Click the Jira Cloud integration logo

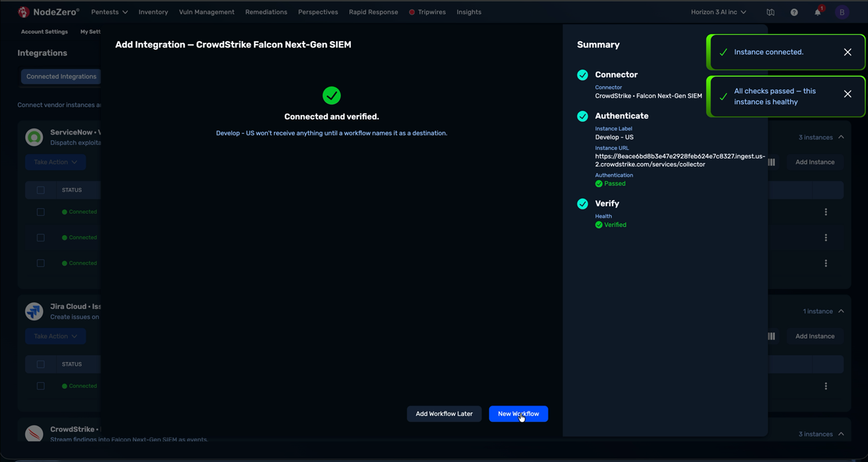point(34,311)
